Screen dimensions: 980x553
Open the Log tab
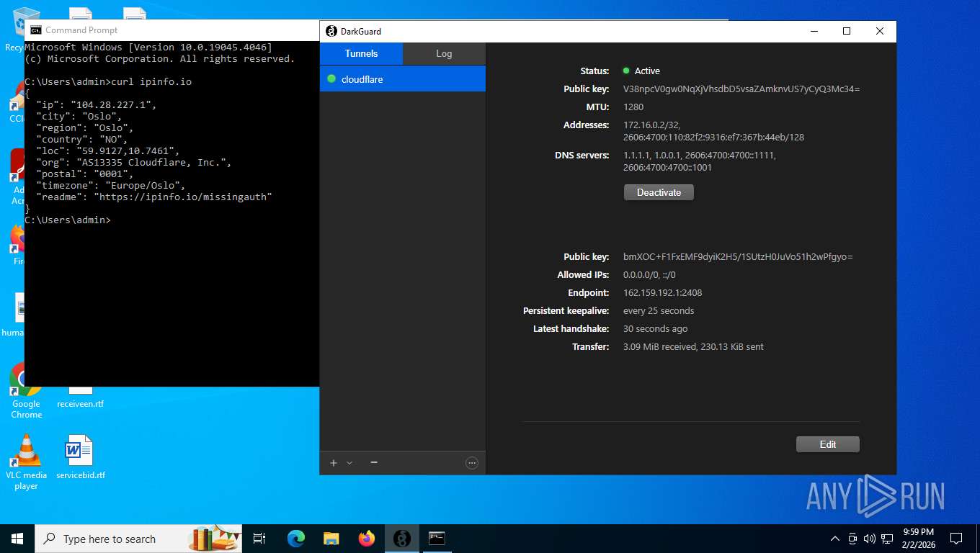[x=444, y=53]
